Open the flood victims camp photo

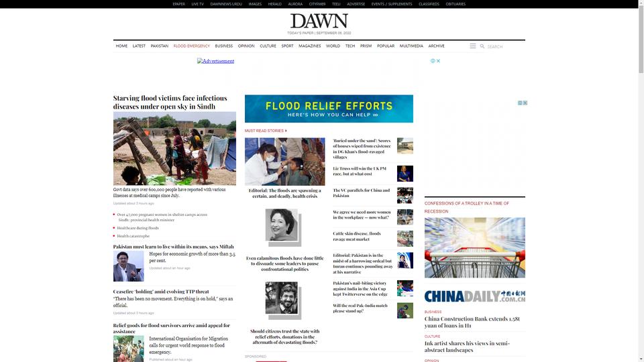[174, 148]
